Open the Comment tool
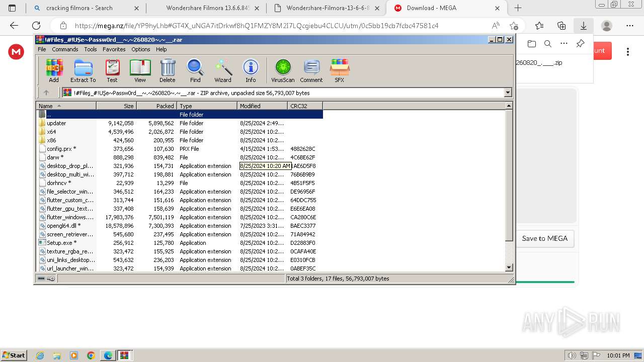This screenshot has height=362, width=644. point(311,70)
